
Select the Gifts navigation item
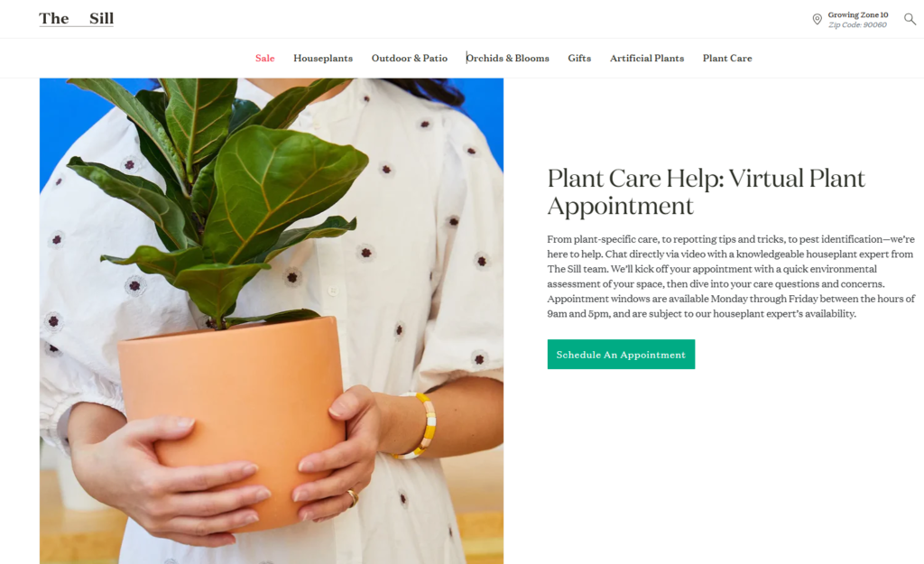click(579, 59)
